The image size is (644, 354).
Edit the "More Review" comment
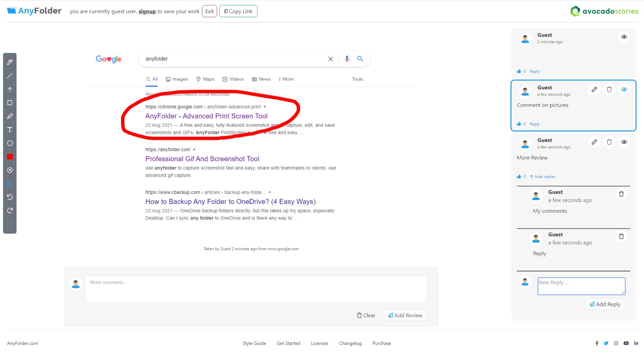(x=594, y=142)
